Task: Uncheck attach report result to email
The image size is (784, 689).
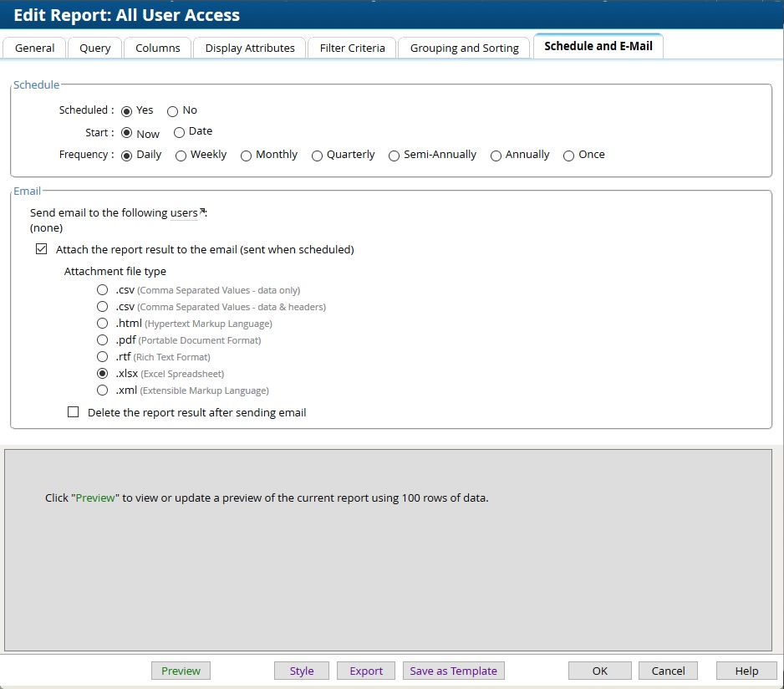Action: coord(42,248)
